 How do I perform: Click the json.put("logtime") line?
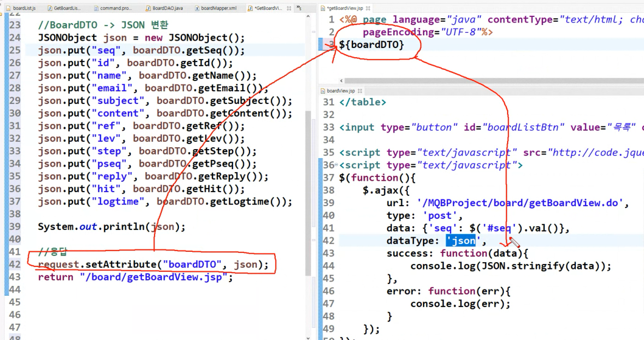[x=165, y=201]
